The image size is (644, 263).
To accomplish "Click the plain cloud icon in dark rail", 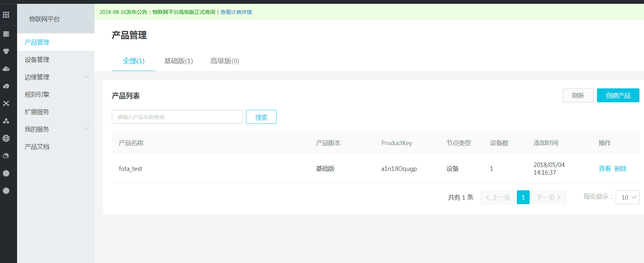I will (x=6, y=69).
